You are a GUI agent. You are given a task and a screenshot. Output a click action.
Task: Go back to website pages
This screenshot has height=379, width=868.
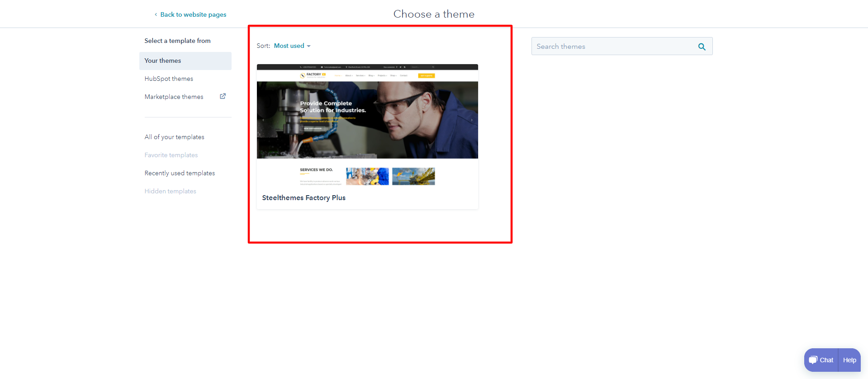[193, 14]
